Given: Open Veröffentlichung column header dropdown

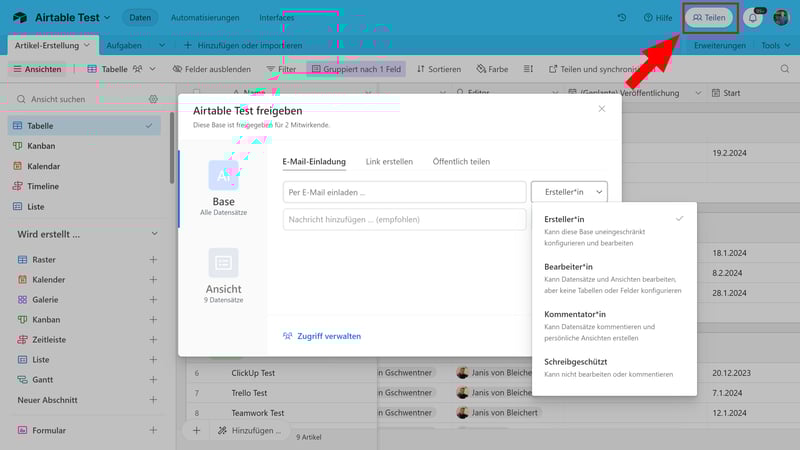Looking at the screenshot, I should coord(698,93).
